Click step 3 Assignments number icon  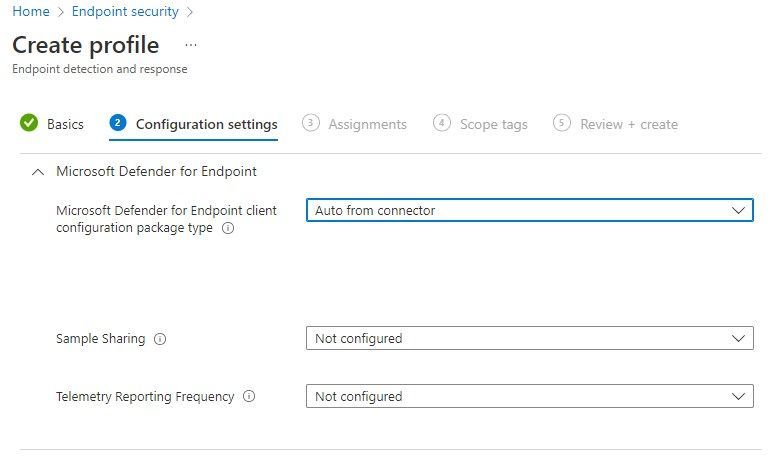311,123
